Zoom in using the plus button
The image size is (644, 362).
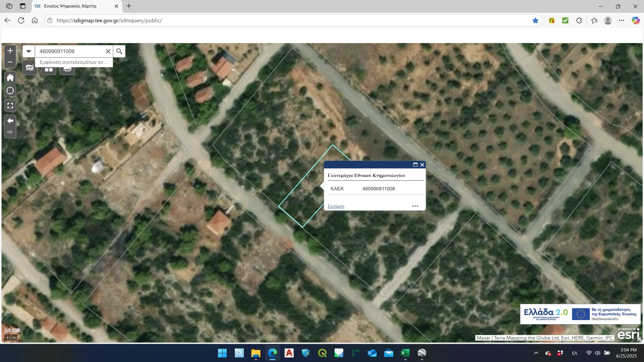pos(10,51)
